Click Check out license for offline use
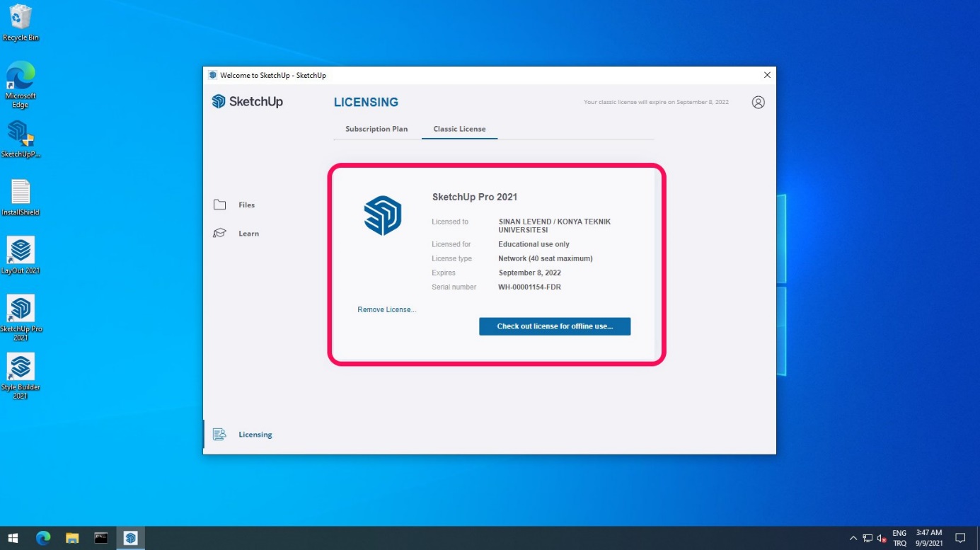980x550 pixels. pyautogui.click(x=555, y=326)
